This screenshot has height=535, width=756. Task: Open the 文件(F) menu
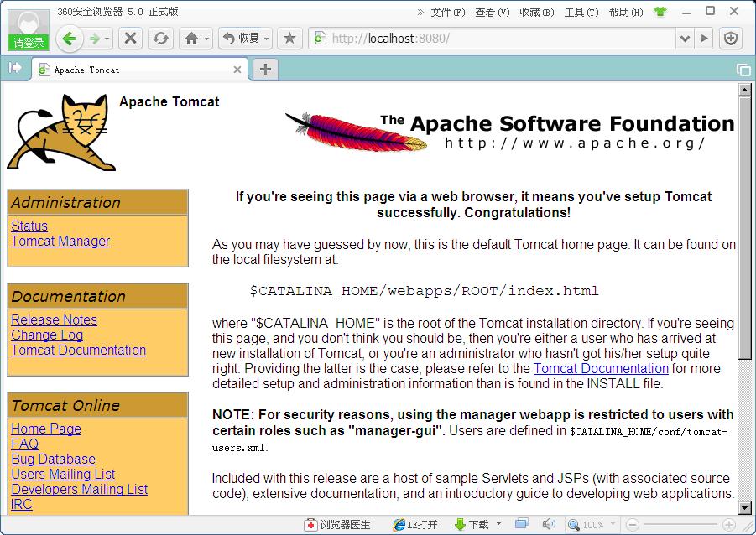click(448, 13)
